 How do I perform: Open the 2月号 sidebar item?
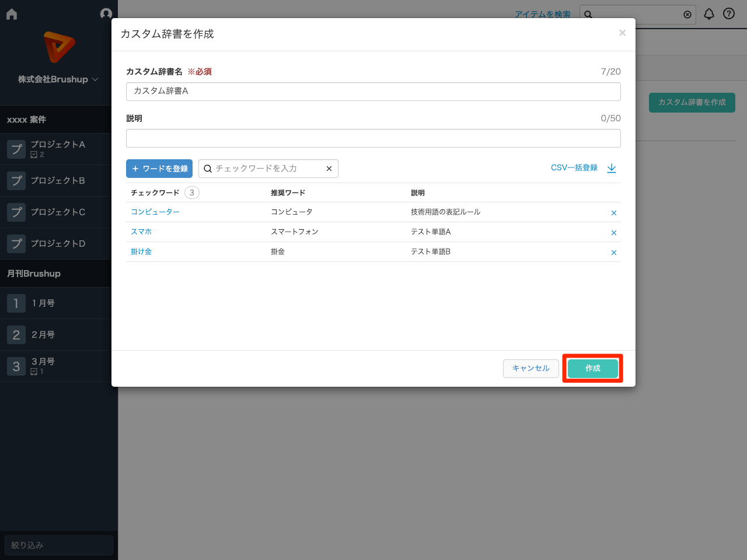pyautogui.click(x=43, y=335)
